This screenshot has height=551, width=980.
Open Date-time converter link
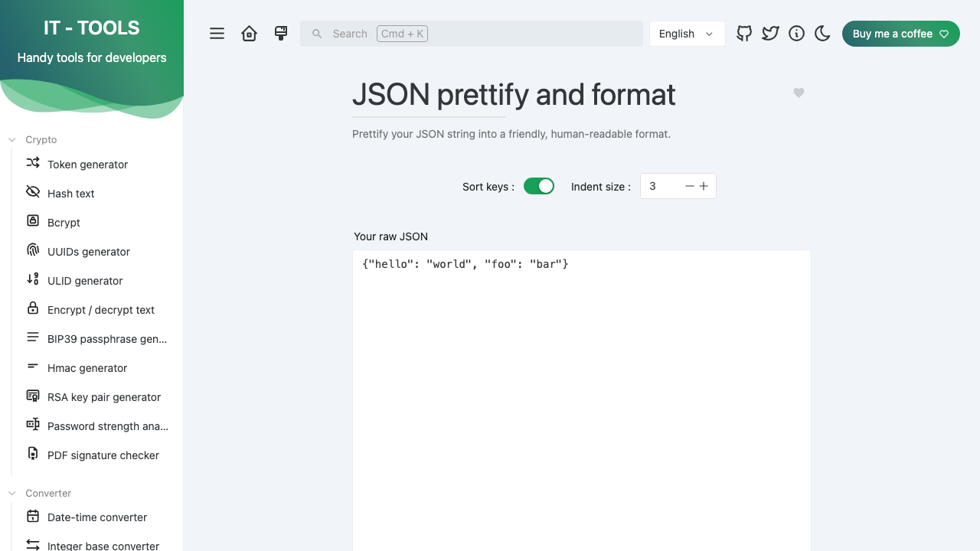point(98,517)
